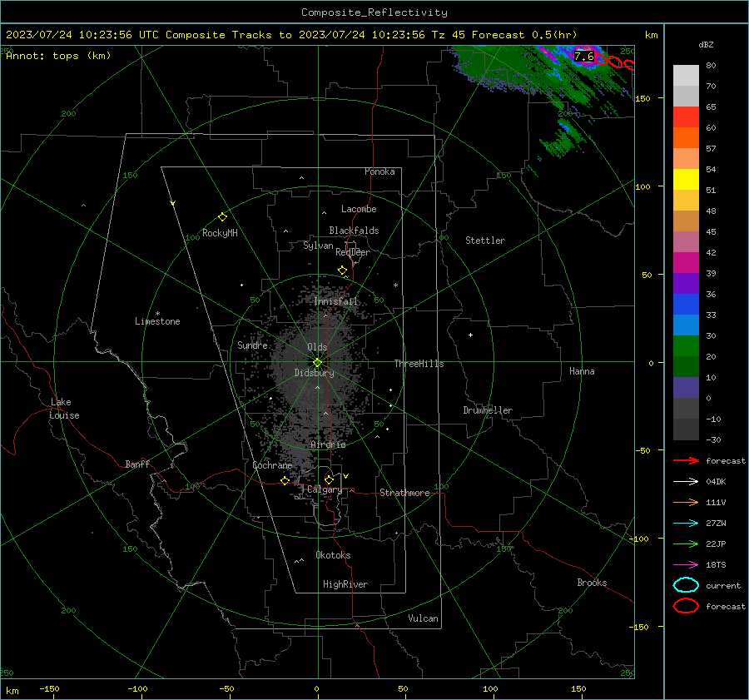
Task: Click the Vulcan label
Action: pyautogui.click(x=424, y=618)
